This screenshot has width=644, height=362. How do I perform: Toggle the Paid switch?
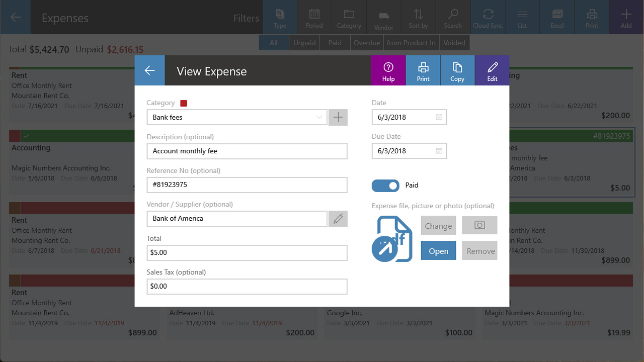click(x=385, y=186)
